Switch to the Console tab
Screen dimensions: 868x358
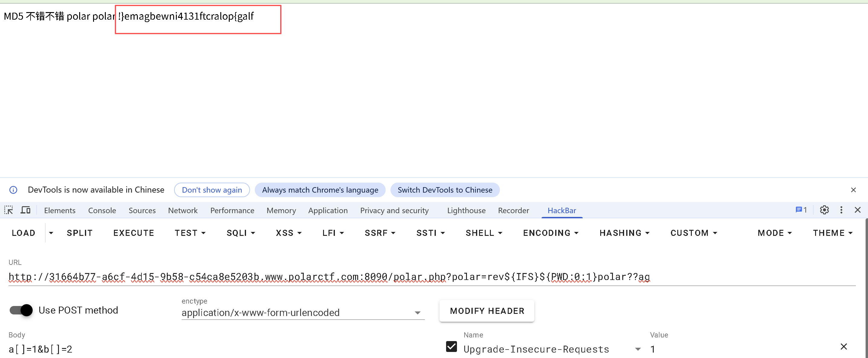[x=102, y=210]
